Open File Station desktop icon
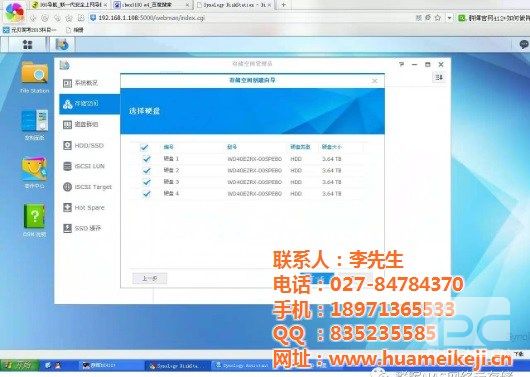This screenshot has width=530, height=377. [34, 77]
